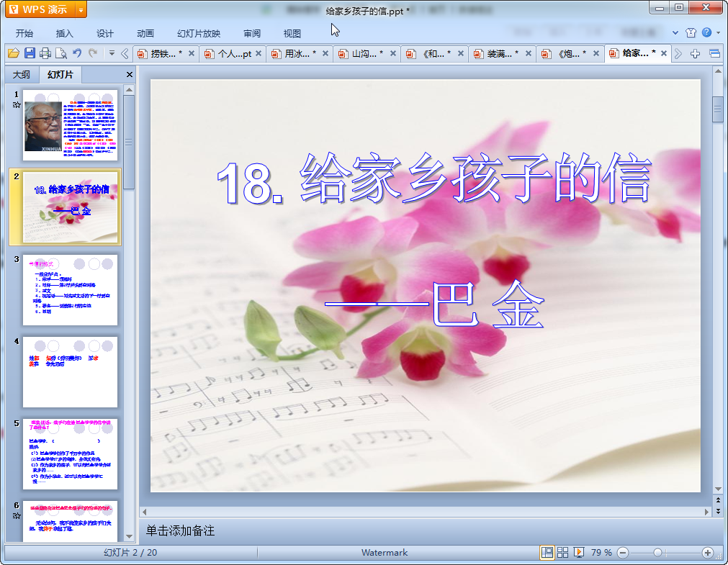Open the 设计 menu tab
728x565 pixels.
pos(105,33)
